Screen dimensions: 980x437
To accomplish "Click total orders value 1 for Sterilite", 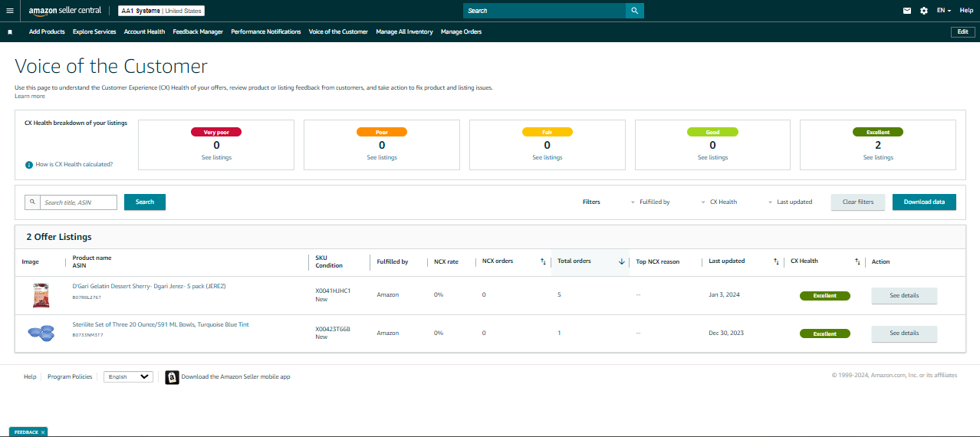I will (x=559, y=333).
